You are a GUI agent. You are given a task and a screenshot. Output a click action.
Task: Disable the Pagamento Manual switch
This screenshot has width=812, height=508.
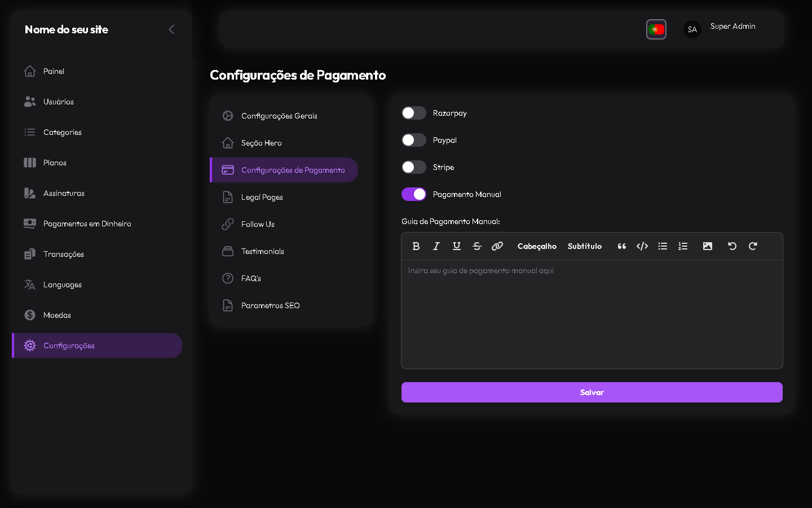[414, 194]
